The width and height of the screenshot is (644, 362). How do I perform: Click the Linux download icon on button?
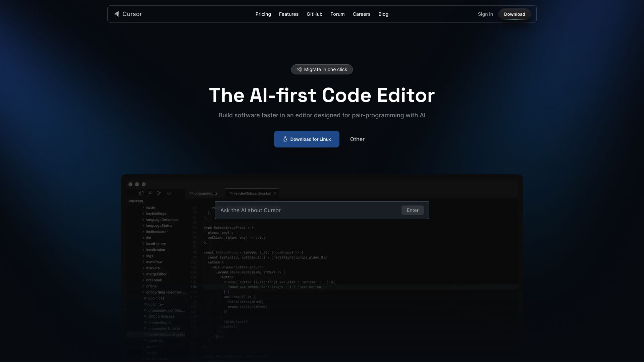[285, 139]
